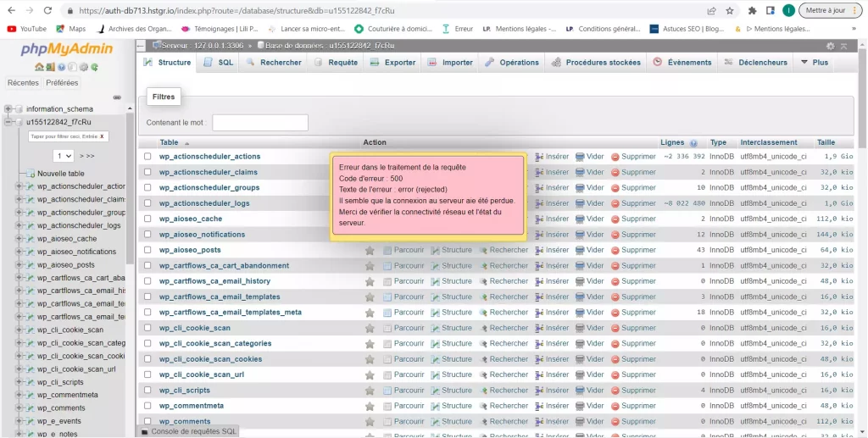
Task: Click the Contenant le mot filter field
Action: pyautogui.click(x=260, y=123)
